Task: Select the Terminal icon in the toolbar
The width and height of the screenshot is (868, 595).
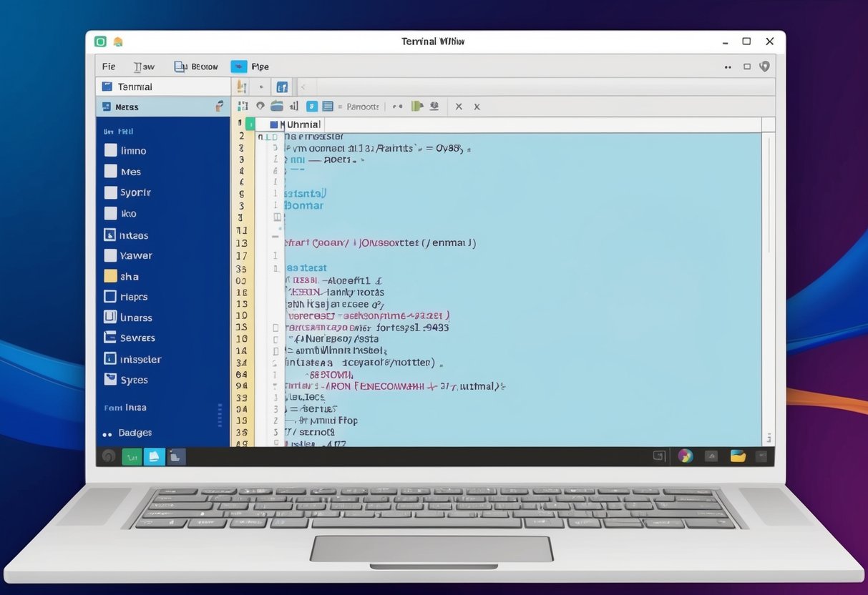Action: pos(108,86)
